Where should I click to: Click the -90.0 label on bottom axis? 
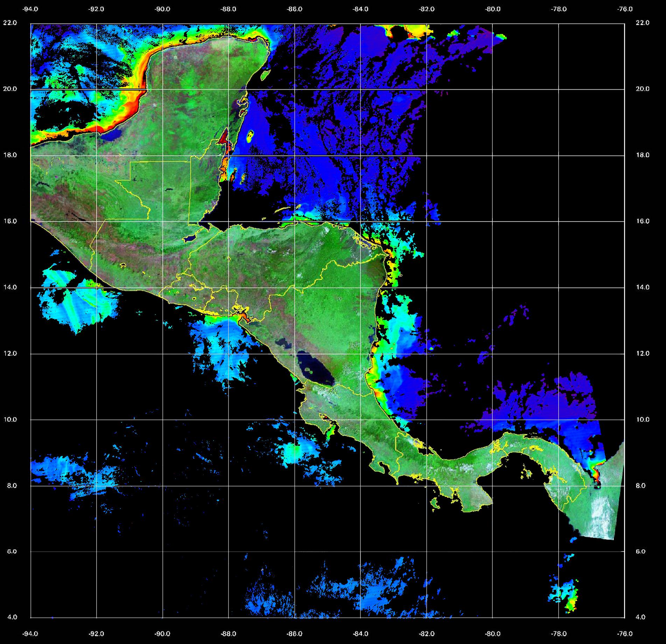click(x=162, y=634)
